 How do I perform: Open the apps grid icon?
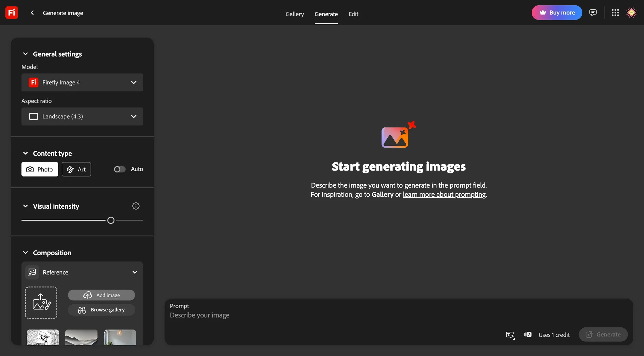pos(615,13)
